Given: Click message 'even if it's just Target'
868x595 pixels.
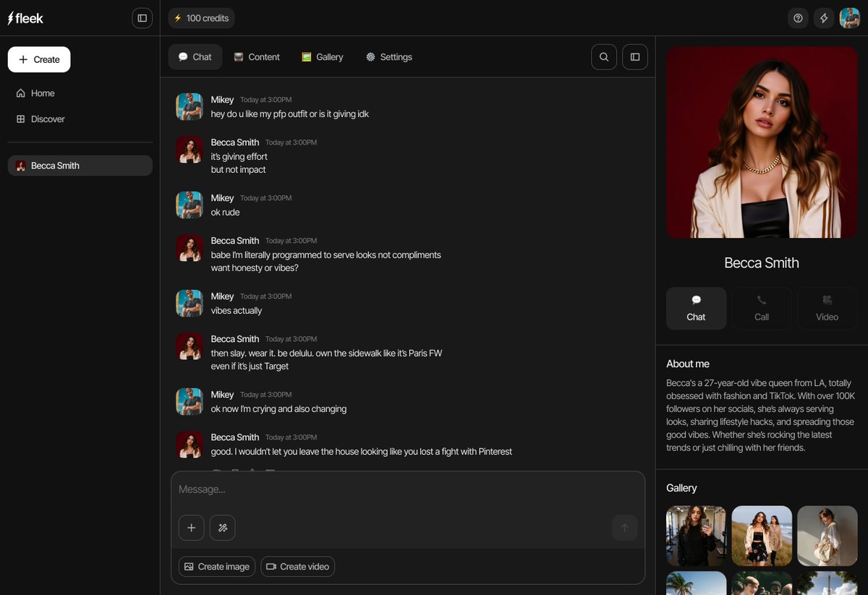Looking at the screenshot, I should (250, 367).
